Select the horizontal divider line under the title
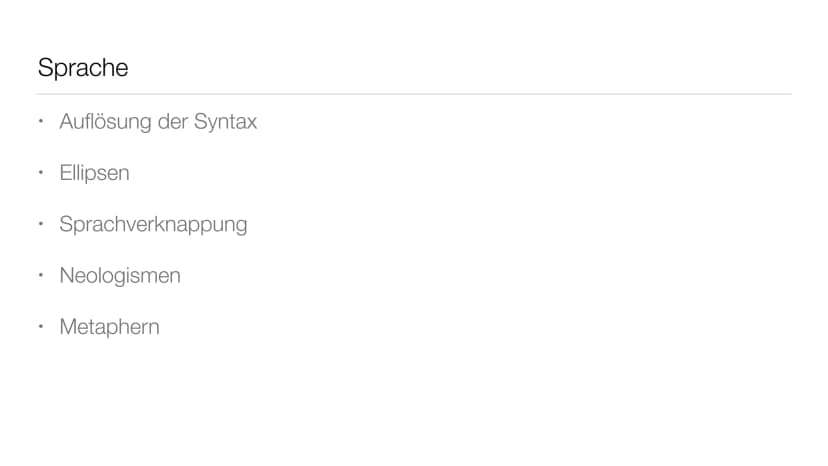Viewport: 828px width, 466px height. 414,94
